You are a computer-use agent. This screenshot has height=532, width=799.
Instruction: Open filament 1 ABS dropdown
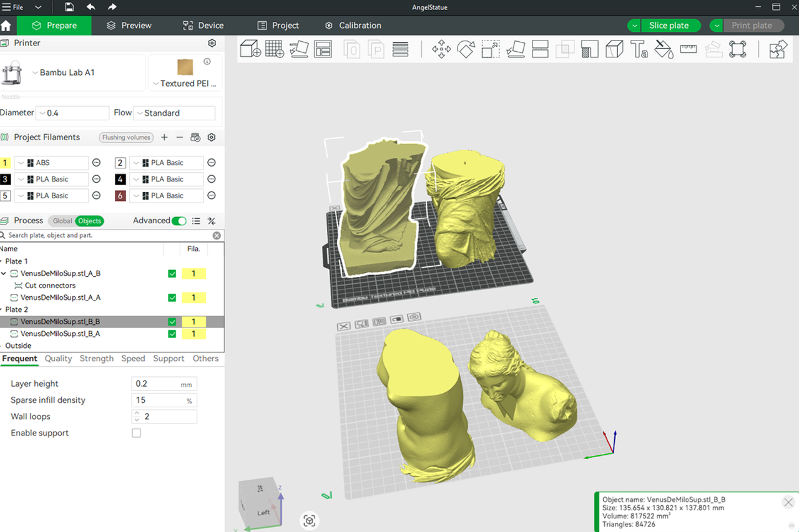[52, 163]
